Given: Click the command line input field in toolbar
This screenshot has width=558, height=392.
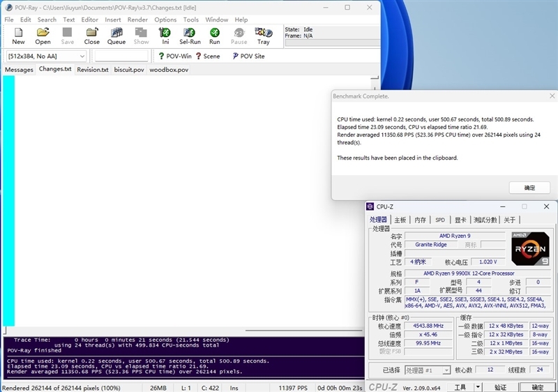Looking at the screenshot, I should (x=121, y=56).
